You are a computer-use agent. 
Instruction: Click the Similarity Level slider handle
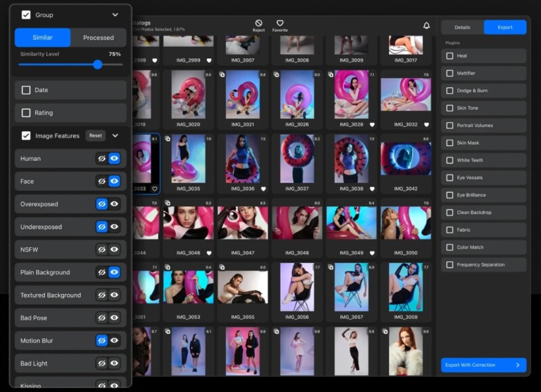[x=97, y=64]
